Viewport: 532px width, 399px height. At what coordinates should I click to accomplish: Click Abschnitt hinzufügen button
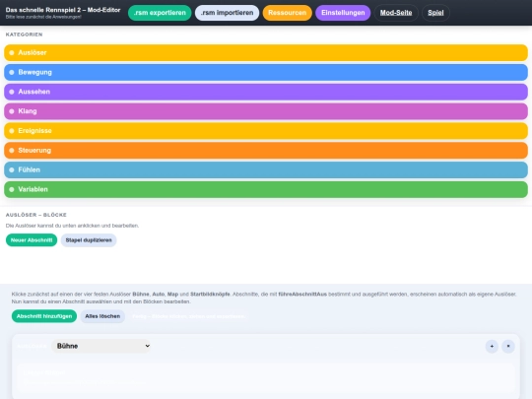44,316
